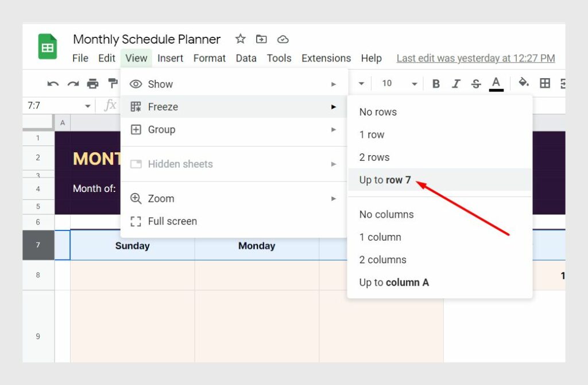Star the Monthly Schedule Planner document

click(x=239, y=39)
